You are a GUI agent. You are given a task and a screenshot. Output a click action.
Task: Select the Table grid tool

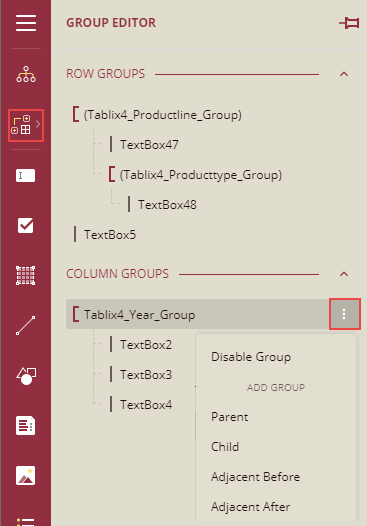pos(25,275)
